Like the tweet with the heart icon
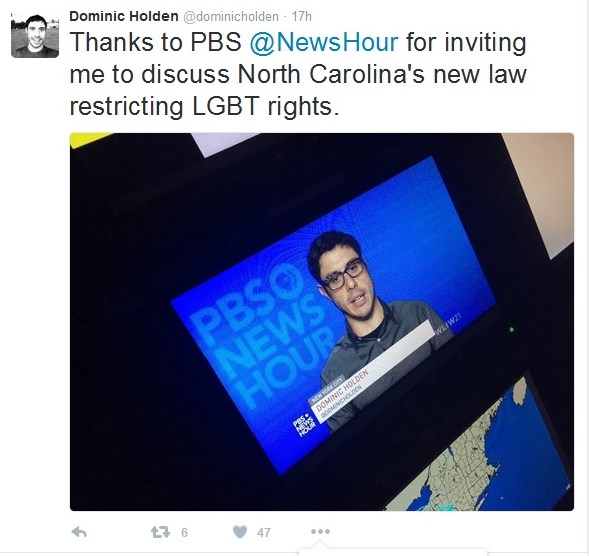 240,532
